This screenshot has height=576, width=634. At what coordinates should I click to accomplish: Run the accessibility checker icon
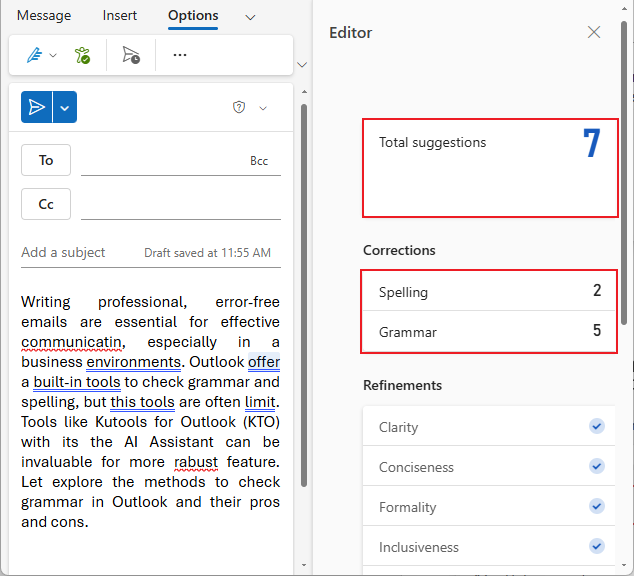point(83,55)
